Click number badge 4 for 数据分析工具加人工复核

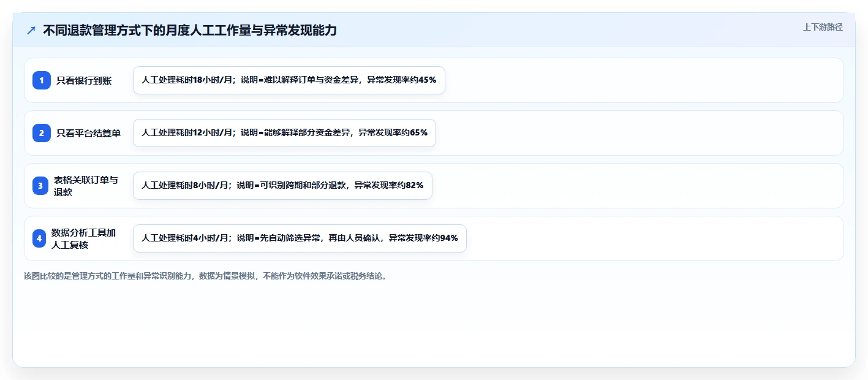pos(39,238)
